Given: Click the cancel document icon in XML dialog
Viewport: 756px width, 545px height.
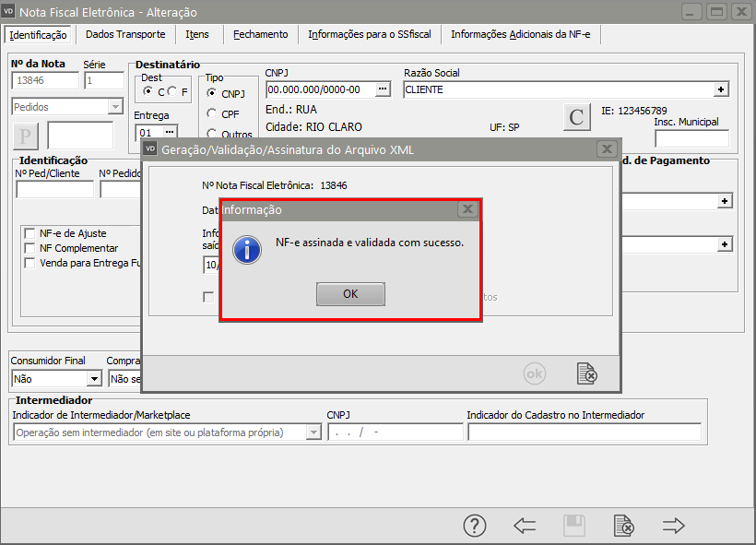Looking at the screenshot, I should [586, 373].
